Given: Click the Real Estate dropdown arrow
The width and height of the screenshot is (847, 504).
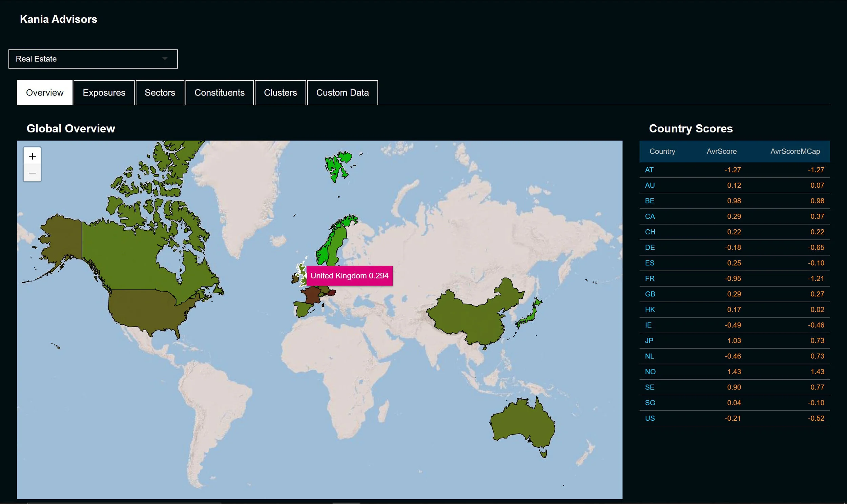Looking at the screenshot, I should pyautogui.click(x=165, y=59).
